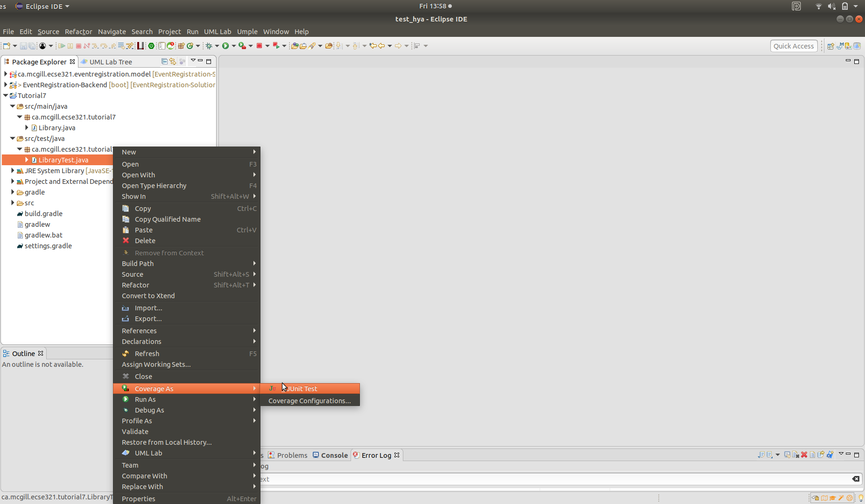The height and width of the screenshot is (504, 865).
Task: Open the Run button dropdown arrow
Action: [233, 46]
